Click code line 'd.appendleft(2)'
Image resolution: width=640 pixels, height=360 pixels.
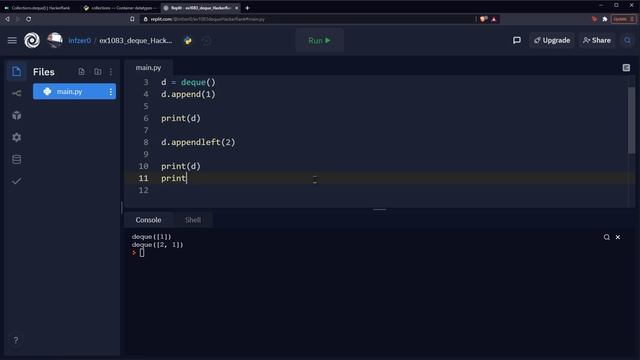(x=198, y=142)
